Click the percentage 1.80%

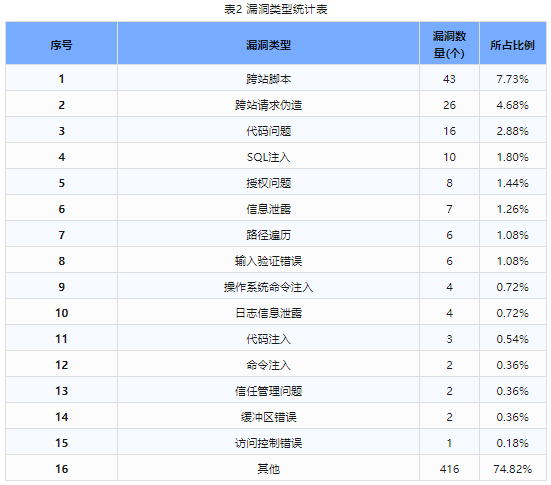pyautogui.click(x=512, y=157)
